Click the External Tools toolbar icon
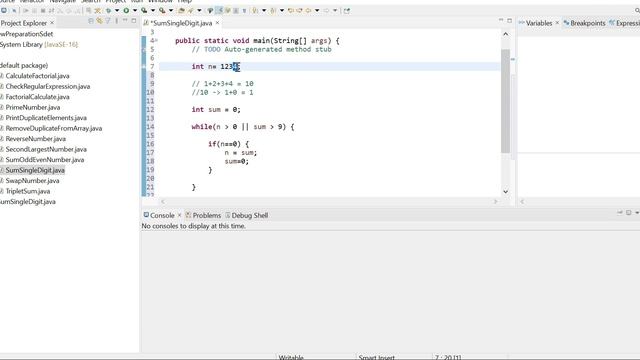The image size is (640, 360). coord(162,11)
